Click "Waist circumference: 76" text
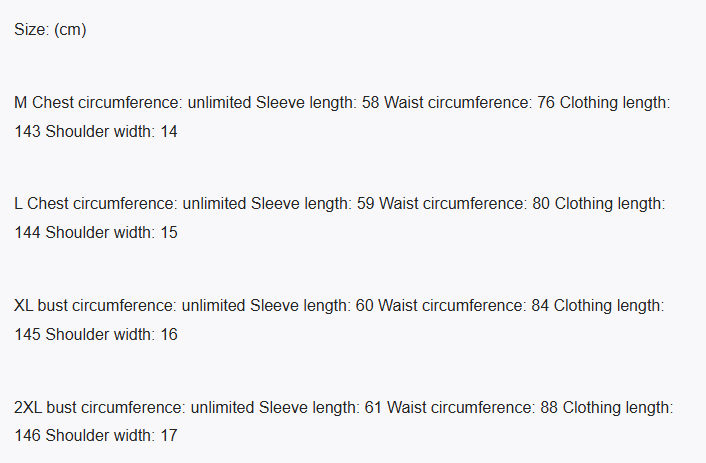 (470, 102)
